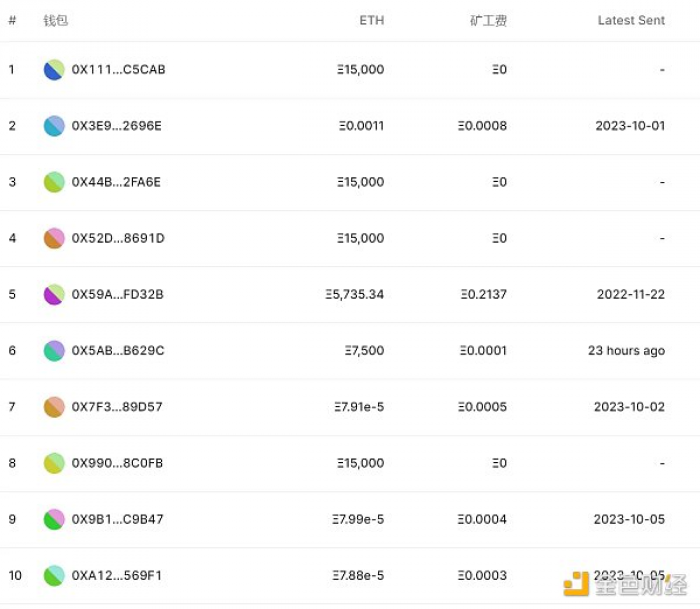Click the avatar icon of wallet 0X990...8C0FB
The width and height of the screenshot is (700, 609).
pos(54,463)
